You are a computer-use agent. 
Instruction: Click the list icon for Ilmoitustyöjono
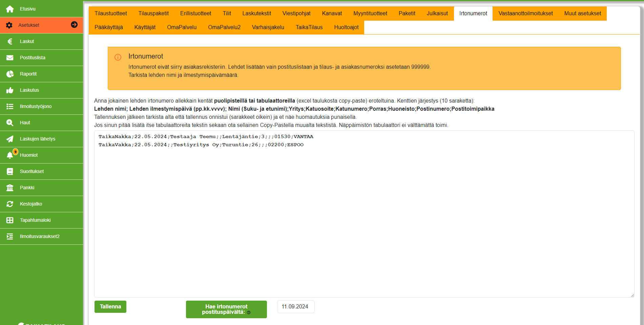pyautogui.click(x=10, y=106)
